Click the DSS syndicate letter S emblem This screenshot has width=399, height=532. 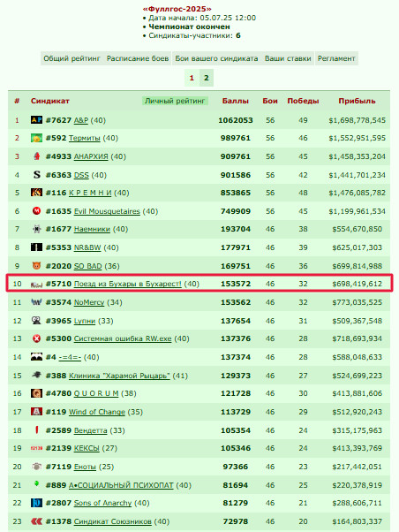point(36,175)
